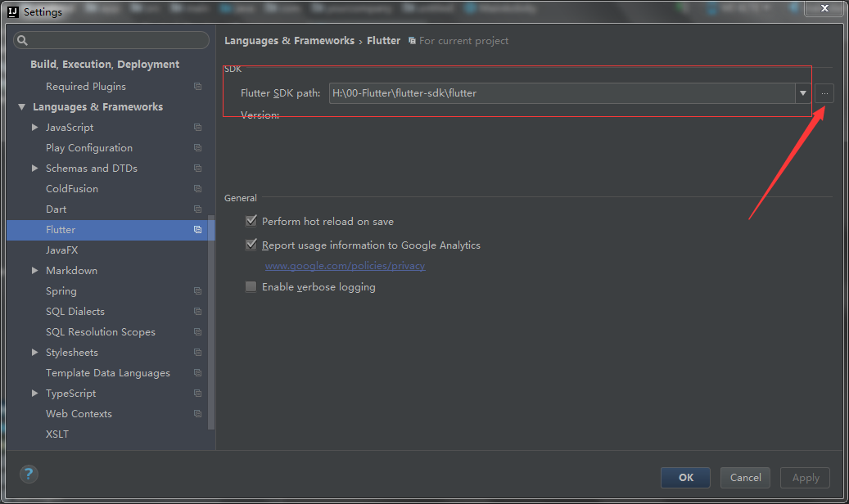The height and width of the screenshot is (504, 849).
Task: Click project-level icon beside ColdFusion
Action: 197,189
